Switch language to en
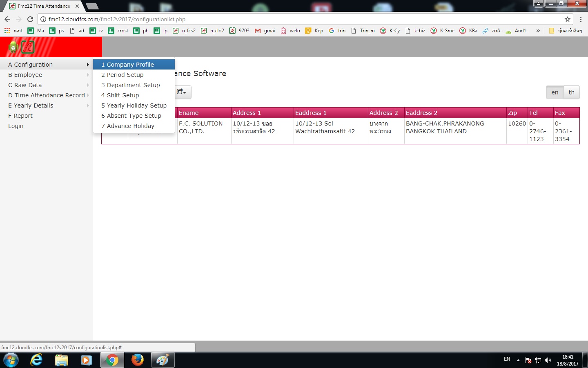This screenshot has width=588, height=368. click(555, 92)
